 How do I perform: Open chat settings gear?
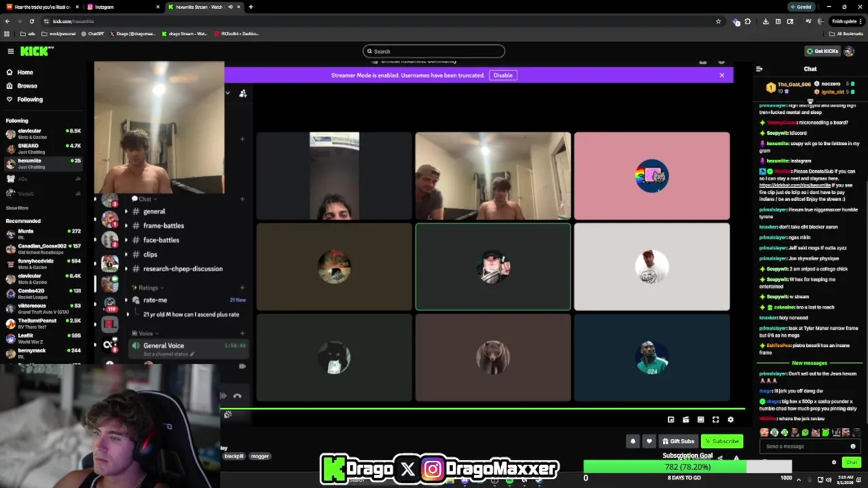point(834,462)
